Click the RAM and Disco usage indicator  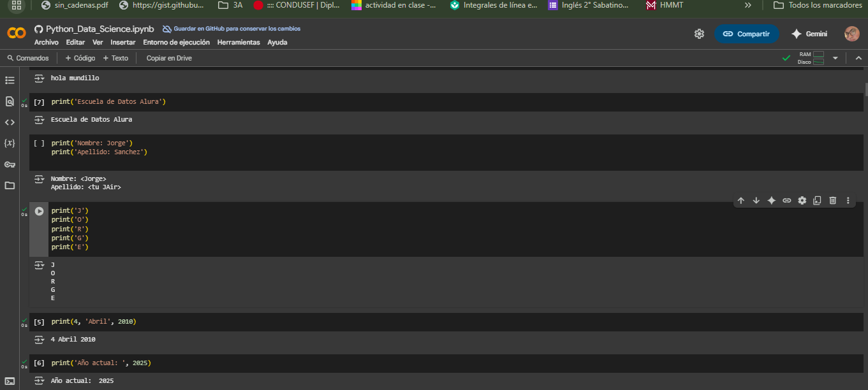(811, 58)
